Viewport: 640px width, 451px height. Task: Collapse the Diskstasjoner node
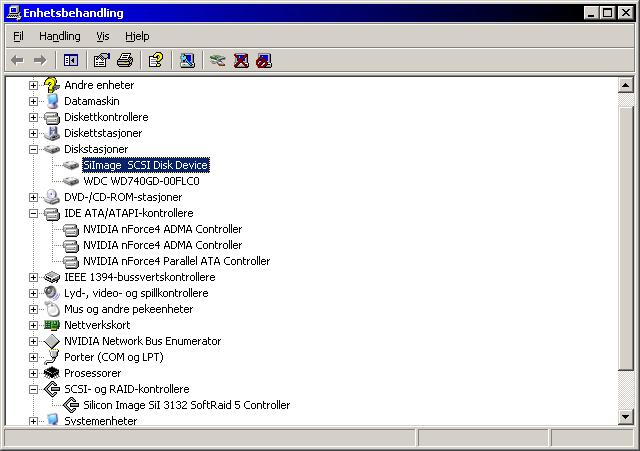[33, 149]
